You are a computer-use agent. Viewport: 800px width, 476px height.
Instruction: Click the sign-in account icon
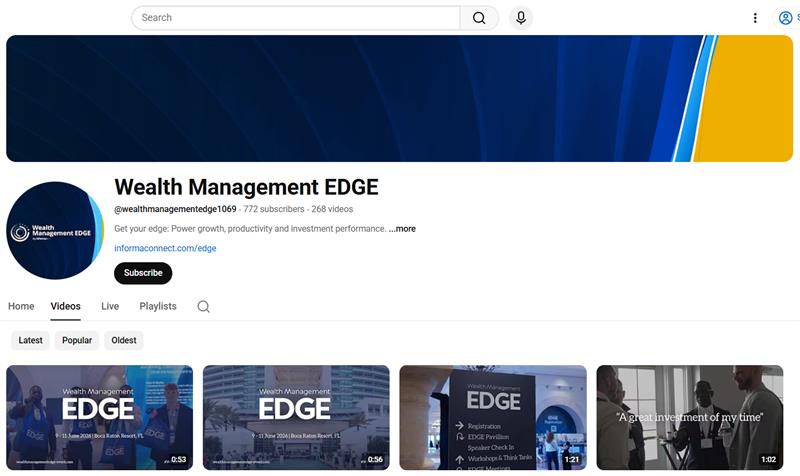tap(786, 18)
